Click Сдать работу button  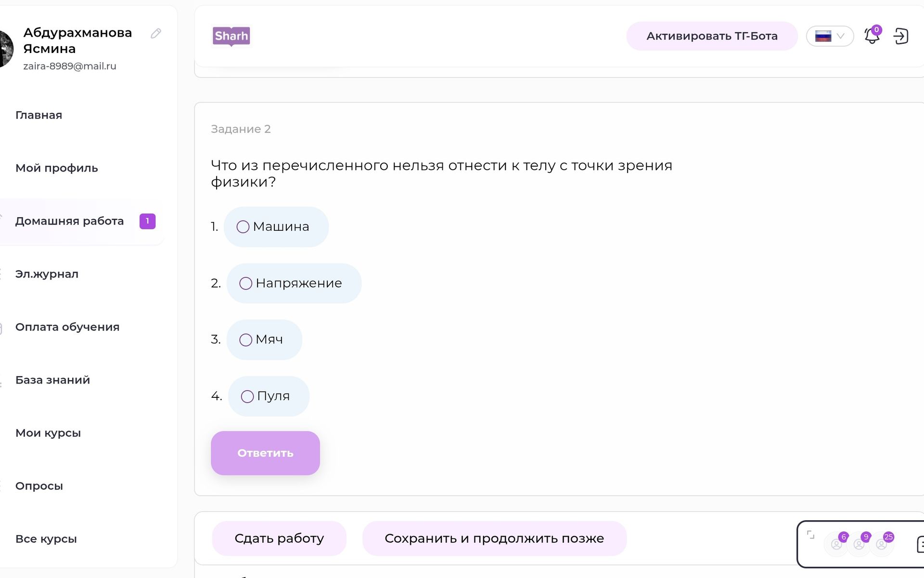pos(279,539)
